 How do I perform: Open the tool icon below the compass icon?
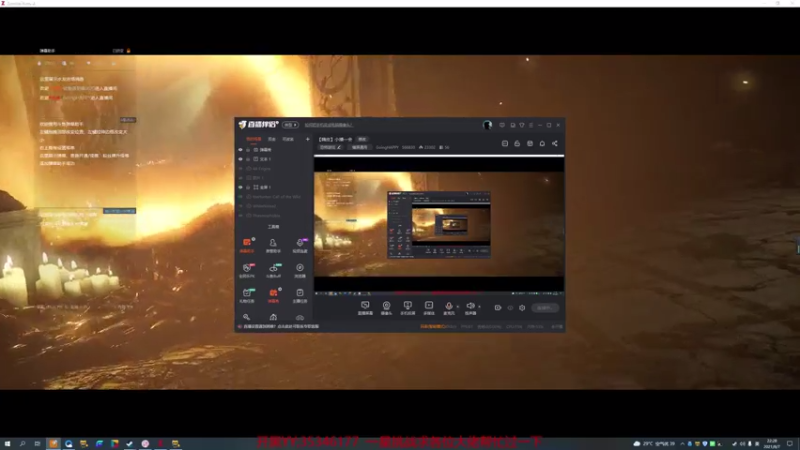[x=300, y=295]
